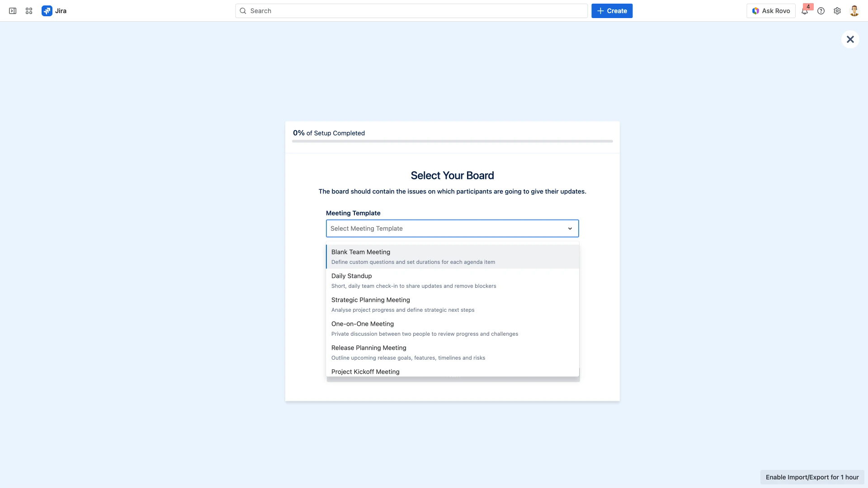
Task: Open the notifications bell with 4 alerts
Action: tap(805, 10)
